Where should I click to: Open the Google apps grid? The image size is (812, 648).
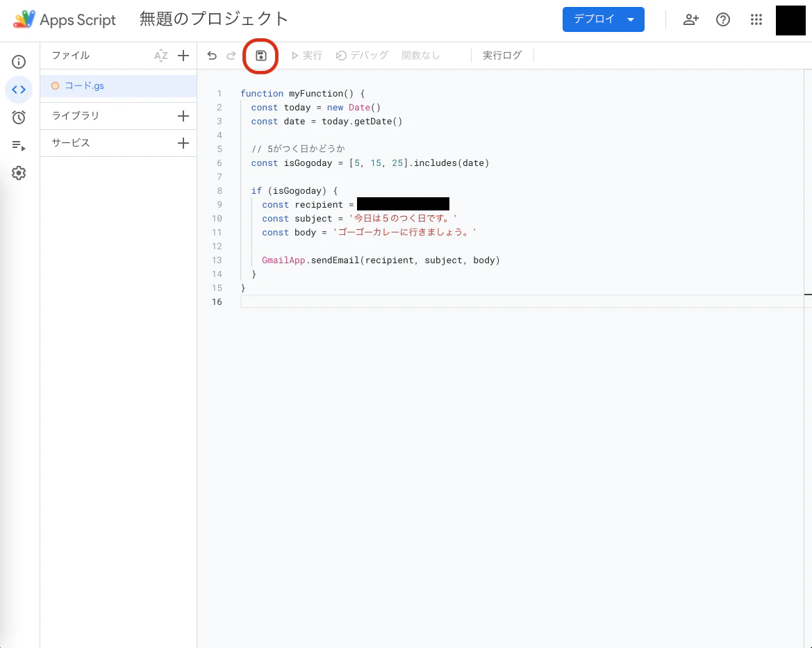click(x=756, y=19)
